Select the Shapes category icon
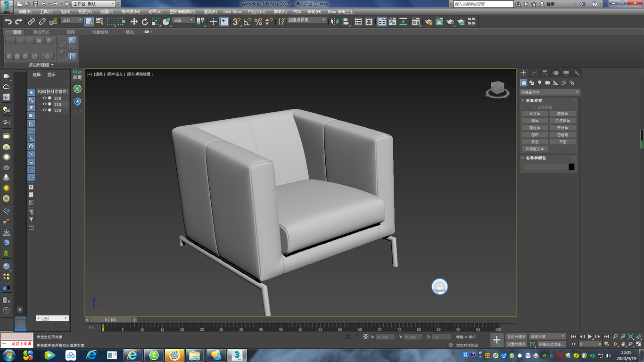 532,83
